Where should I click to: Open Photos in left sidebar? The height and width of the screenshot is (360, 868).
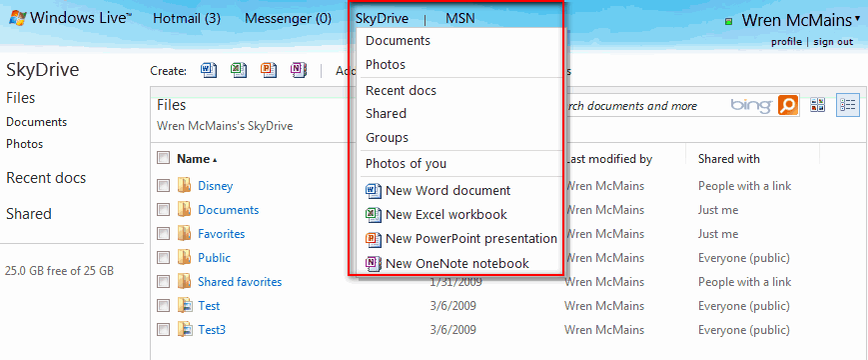(x=24, y=144)
